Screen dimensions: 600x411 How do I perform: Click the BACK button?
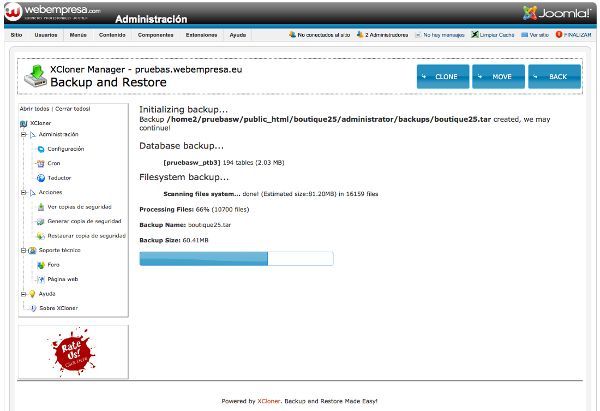[x=554, y=77]
